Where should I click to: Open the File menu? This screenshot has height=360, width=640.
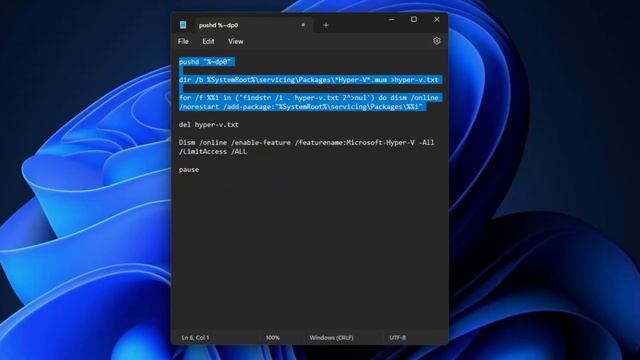coord(183,41)
